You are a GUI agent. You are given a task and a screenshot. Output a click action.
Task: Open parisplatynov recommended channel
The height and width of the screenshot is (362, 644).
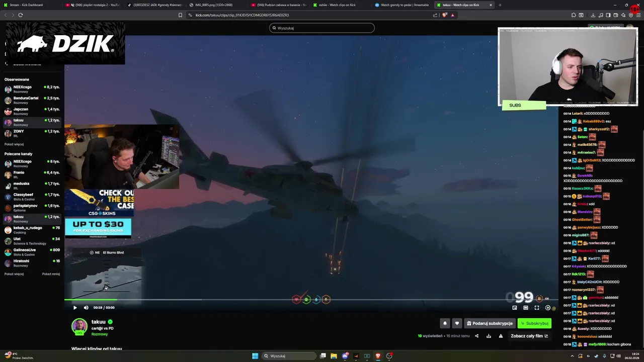(x=32, y=208)
